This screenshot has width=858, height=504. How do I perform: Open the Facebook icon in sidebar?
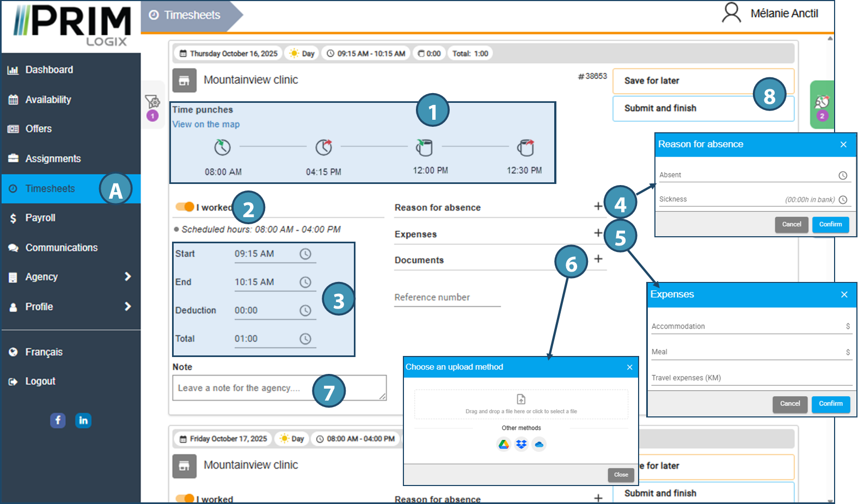click(x=58, y=420)
